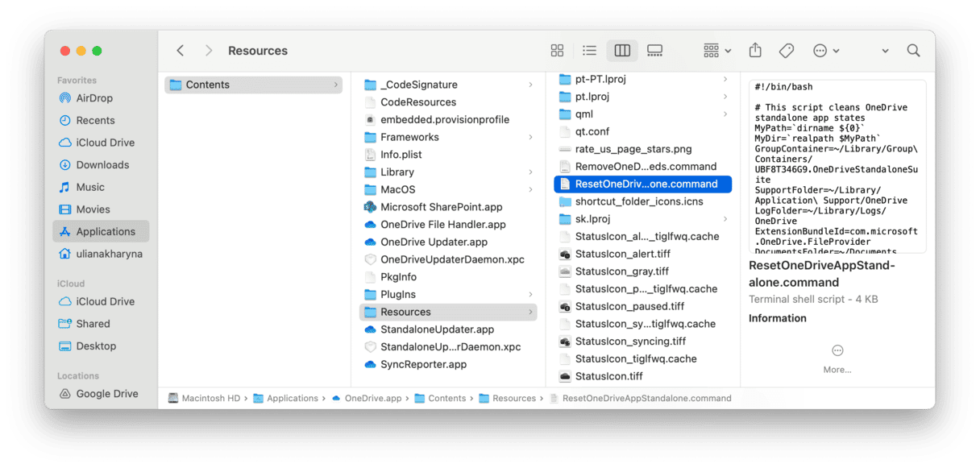Expand the Library folder chevron
Screen dimensions: 980x468
[530, 172]
